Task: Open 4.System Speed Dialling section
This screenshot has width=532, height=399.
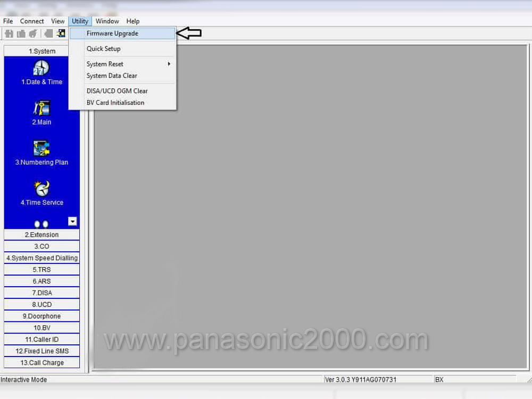Action: (41, 258)
